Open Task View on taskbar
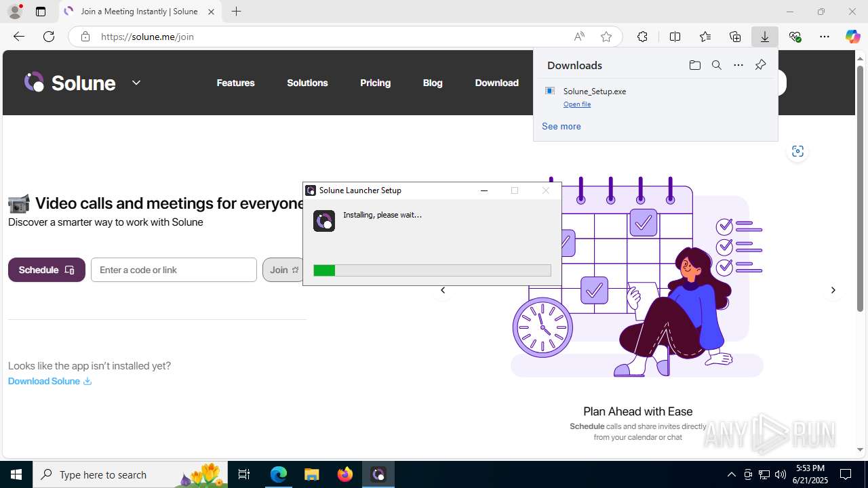Screen dimensions: 868x488 [244, 474]
